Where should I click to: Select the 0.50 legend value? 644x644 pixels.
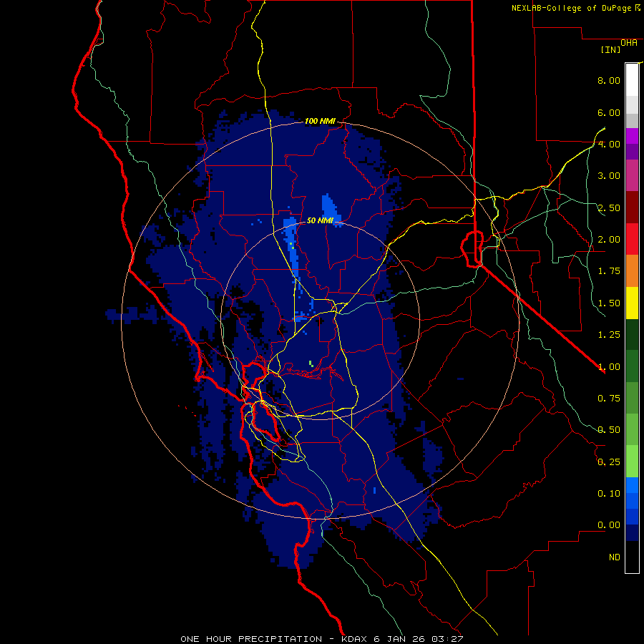point(609,430)
